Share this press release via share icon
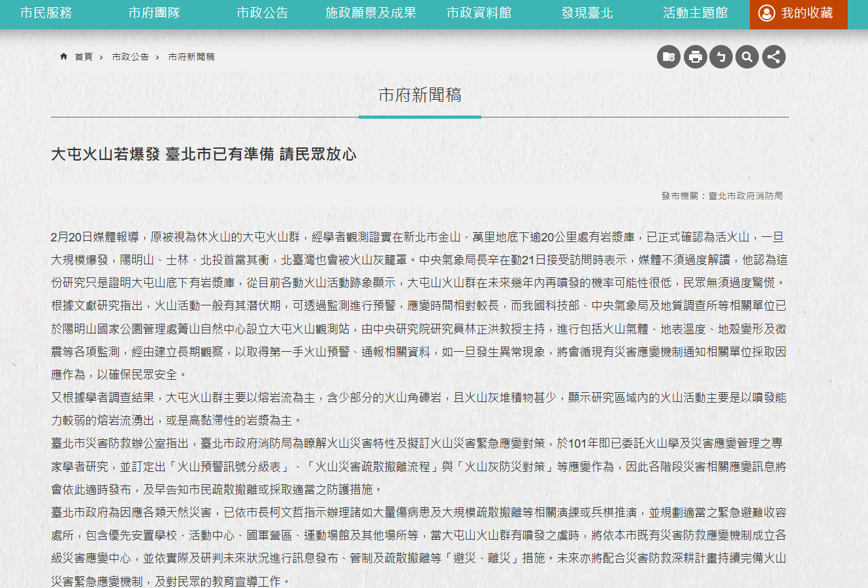The width and height of the screenshot is (868, 588). (773, 57)
